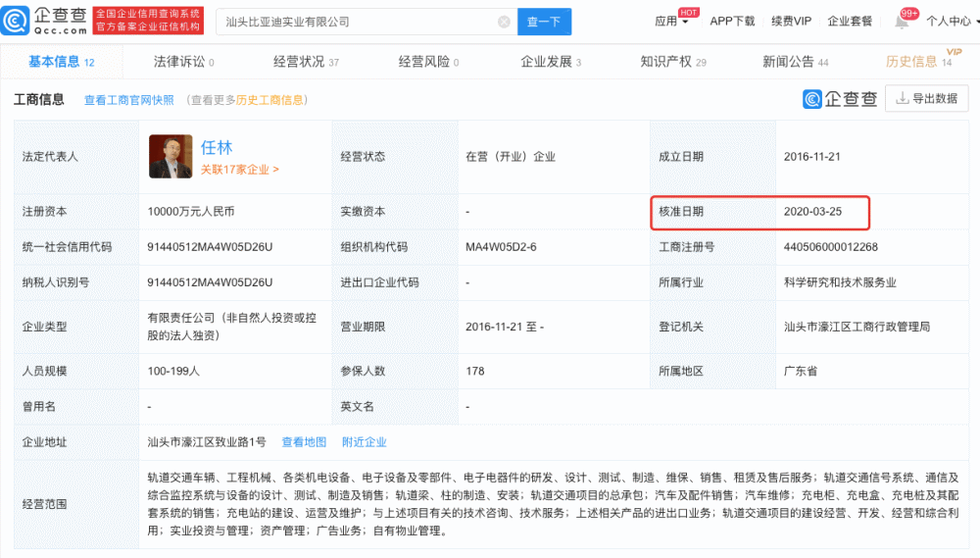The image size is (980, 558).
Task: Switch to 经营风险 tab
Action: click(x=429, y=62)
